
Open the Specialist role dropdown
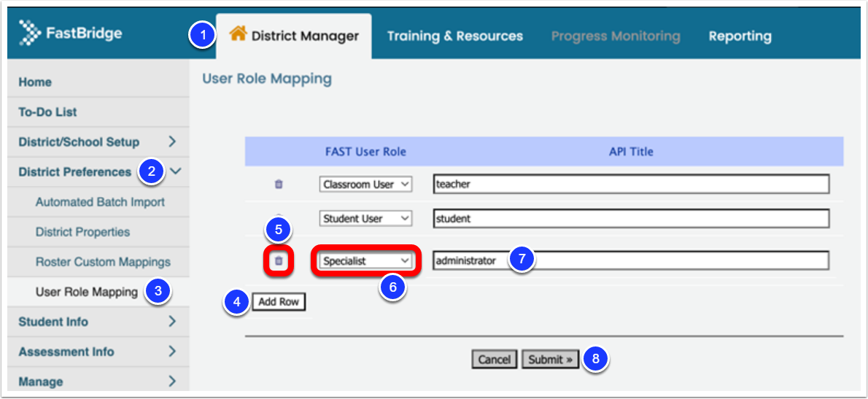(x=366, y=260)
